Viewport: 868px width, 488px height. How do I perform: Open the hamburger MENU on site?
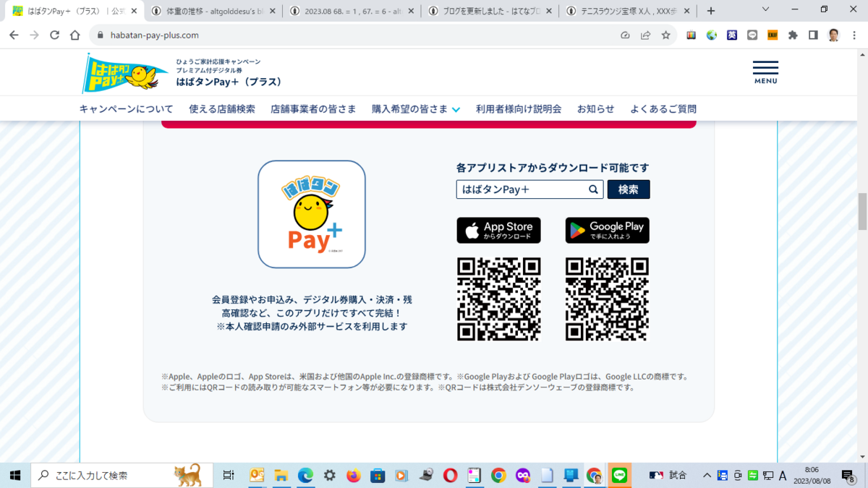point(765,72)
